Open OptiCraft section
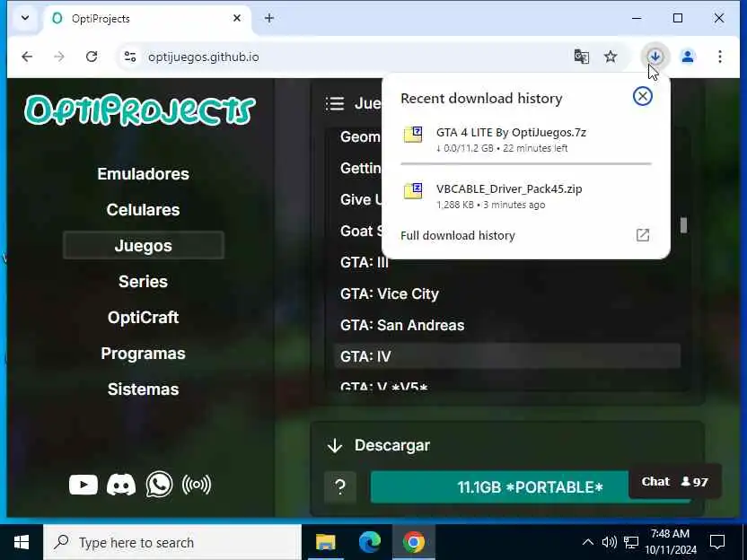747x560 pixels. click(x=143, y=317)
